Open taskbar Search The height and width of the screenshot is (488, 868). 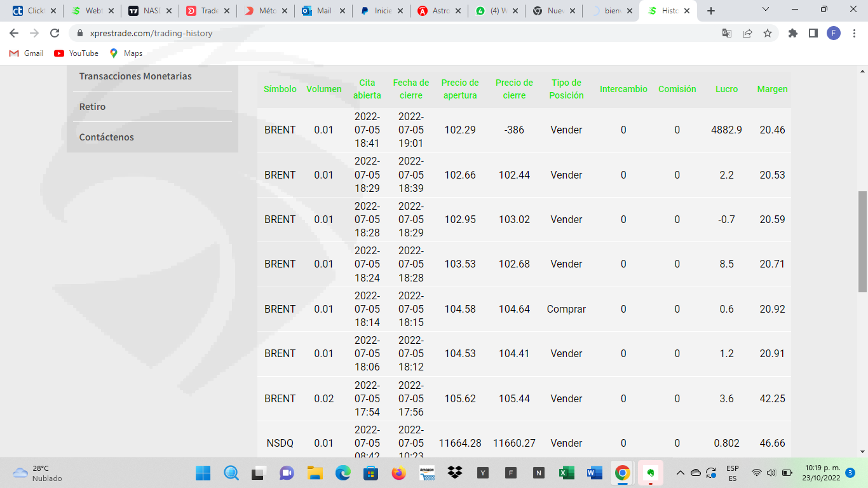[x=231, y=473]
